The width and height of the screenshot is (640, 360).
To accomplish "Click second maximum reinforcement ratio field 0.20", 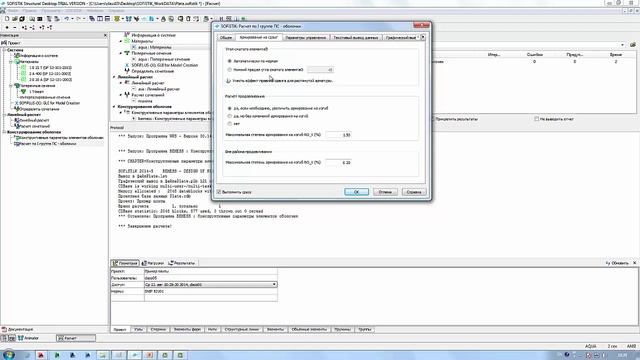I will 338,162.
